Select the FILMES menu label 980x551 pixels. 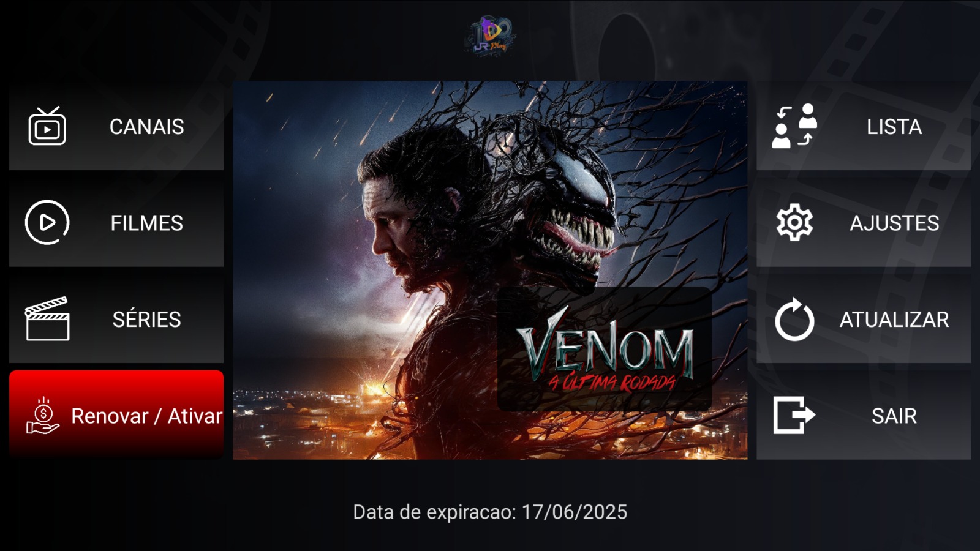[146, 223]
